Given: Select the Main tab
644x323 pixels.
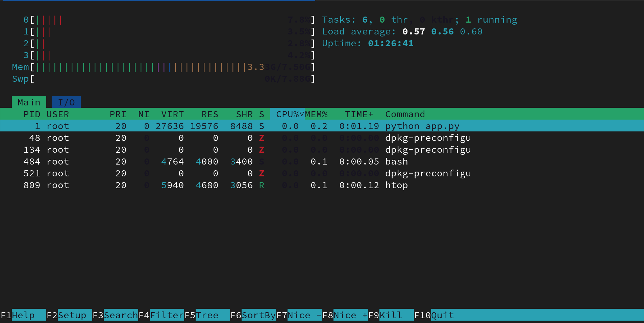Looking at the screenshot, I should [29, 102].
